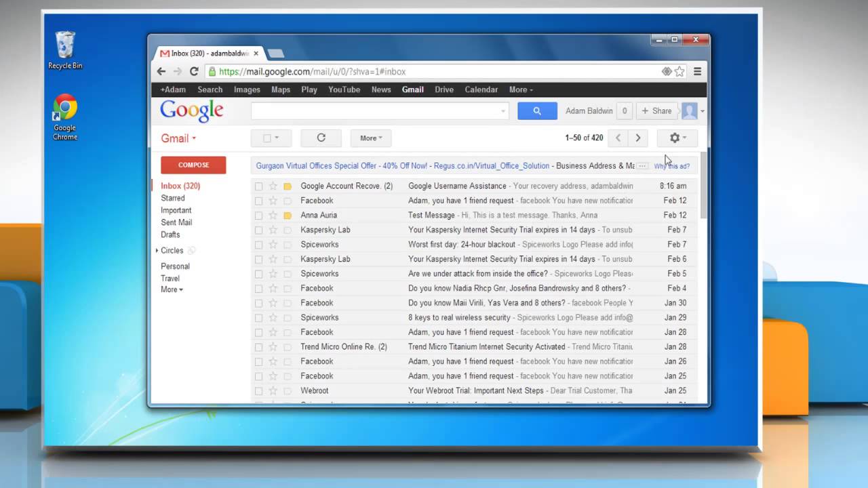This screenshot has width=868, height=488.
Task: Open the Gmail label dropdown
Action: click(x=178, y=138)
